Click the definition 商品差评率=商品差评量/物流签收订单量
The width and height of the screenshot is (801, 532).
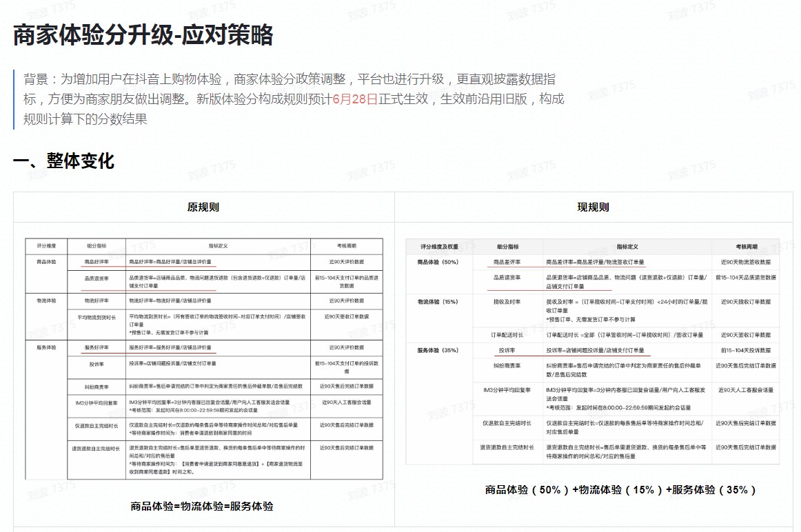point(595,263)
